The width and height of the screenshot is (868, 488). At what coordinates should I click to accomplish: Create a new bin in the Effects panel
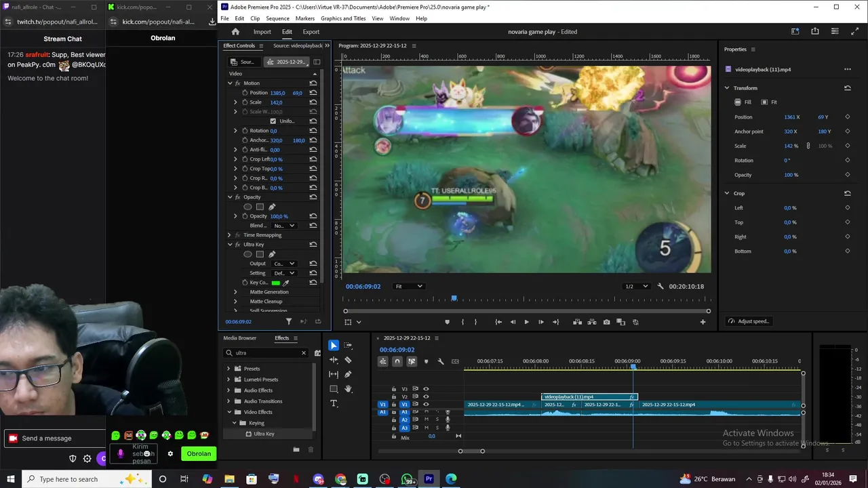[x=296, y=449]
